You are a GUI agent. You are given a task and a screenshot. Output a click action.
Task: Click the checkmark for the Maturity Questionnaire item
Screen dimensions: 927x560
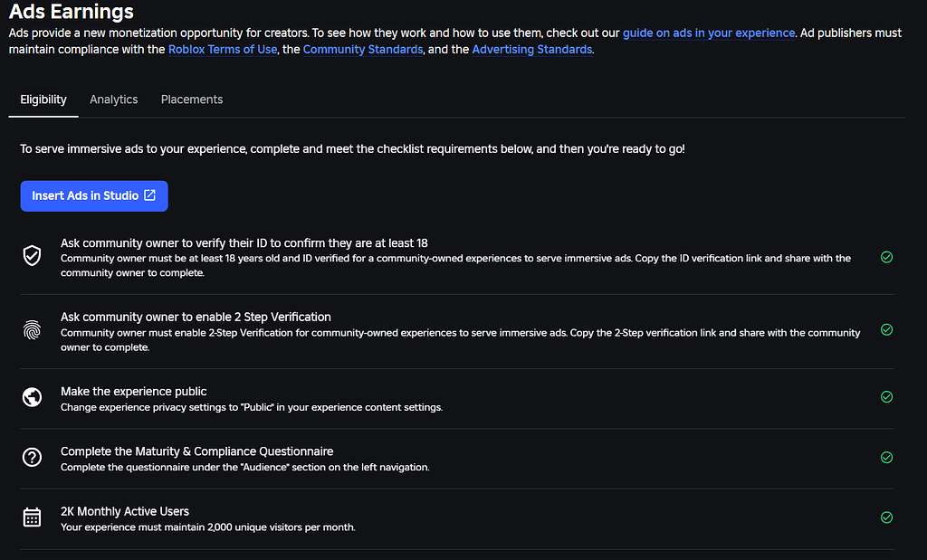coord(886,457)
